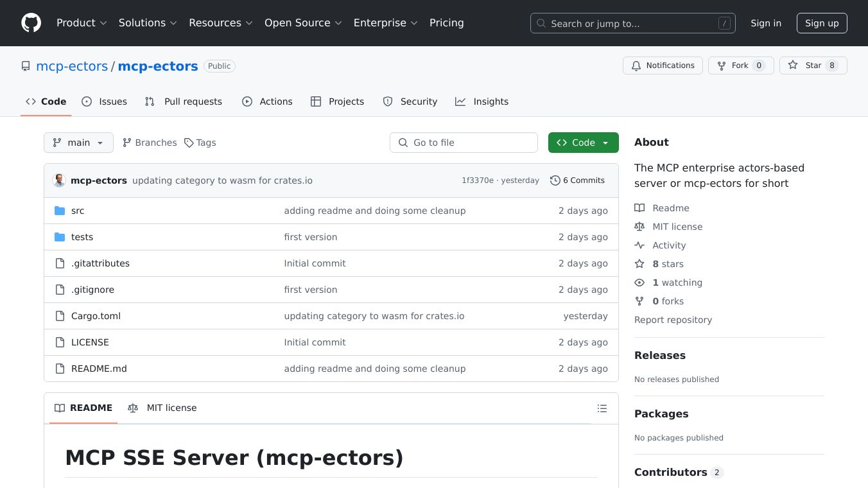868x488 pixels.
Task: Open the README outline list icon
Action: point(602,408)
